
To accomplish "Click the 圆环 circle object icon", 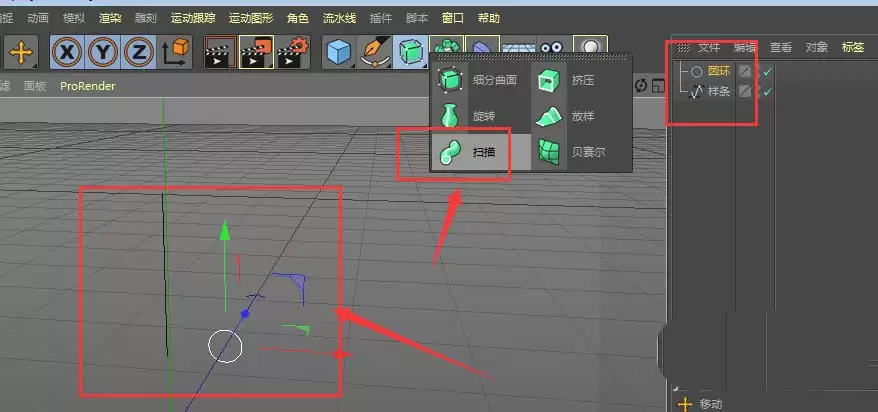I will (696, 72).
